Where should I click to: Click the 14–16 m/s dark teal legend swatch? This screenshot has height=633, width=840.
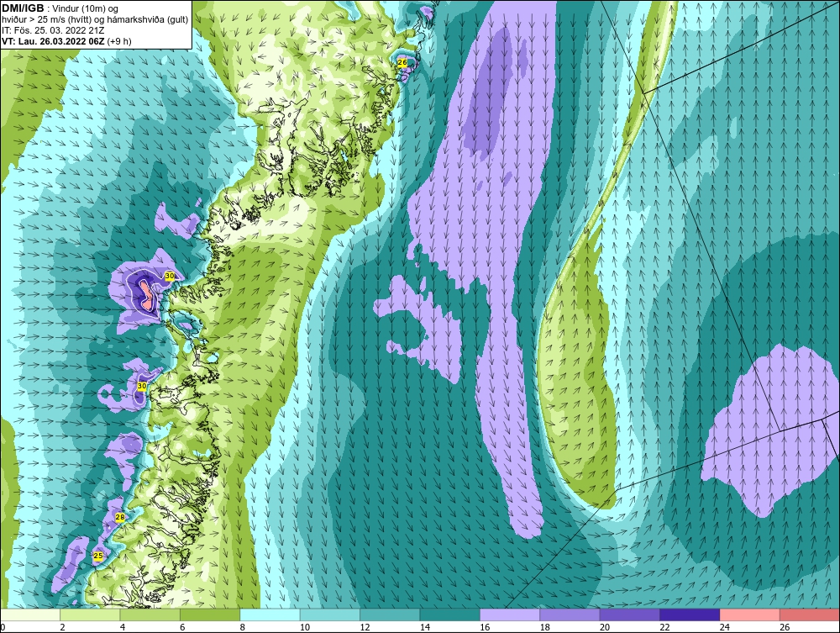tap(450, 615)
